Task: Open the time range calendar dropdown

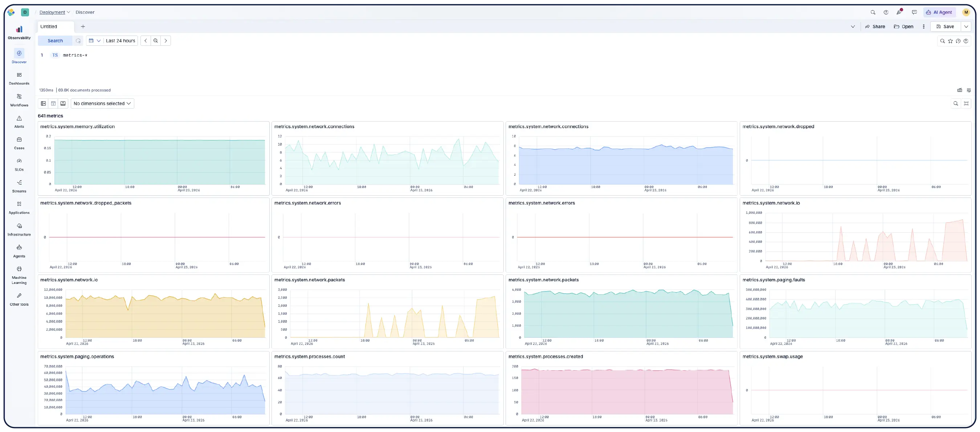Action: pos(94,40)
